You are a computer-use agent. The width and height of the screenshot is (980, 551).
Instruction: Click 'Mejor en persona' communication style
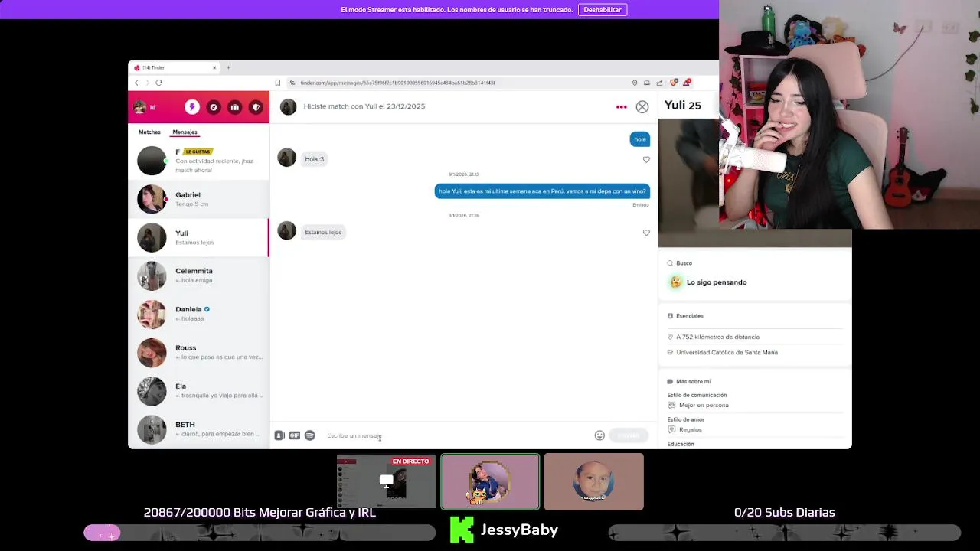[x=704, y=406]
